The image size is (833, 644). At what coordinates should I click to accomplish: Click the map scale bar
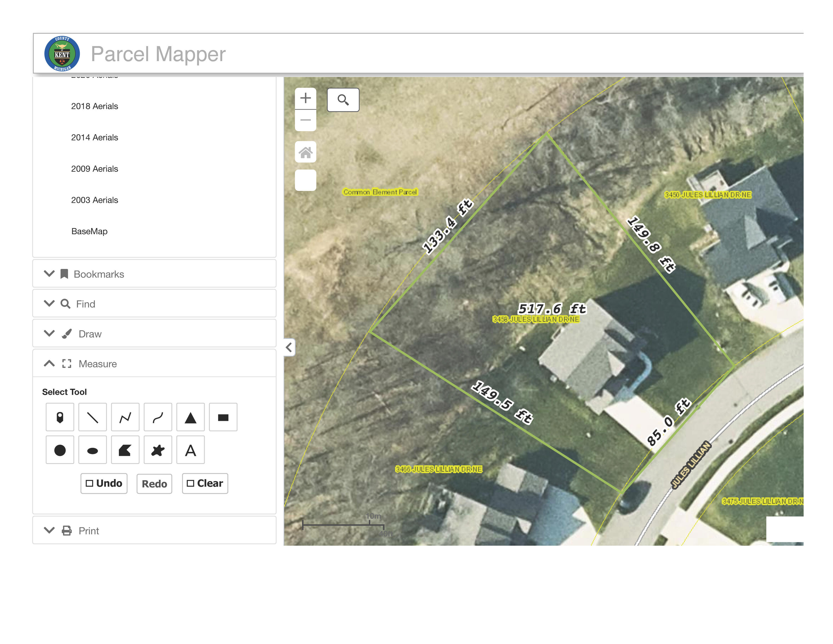(343, 525)
